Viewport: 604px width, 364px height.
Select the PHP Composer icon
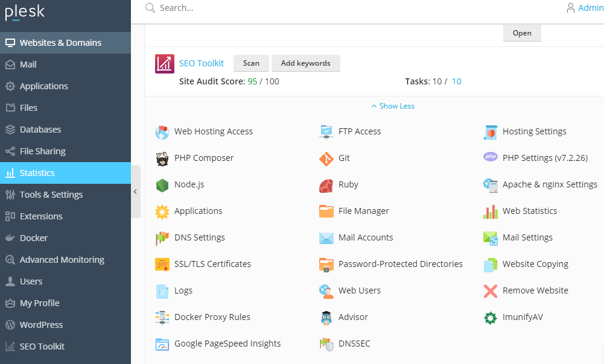[162, 158]
